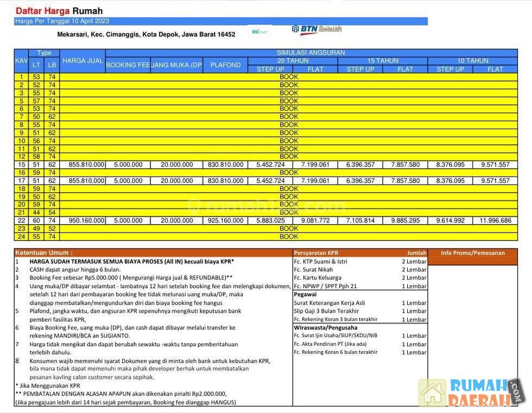This screenshot has width=532, height=413.
Task: Click the Rumah Daerah house icon
Action: 432,392
